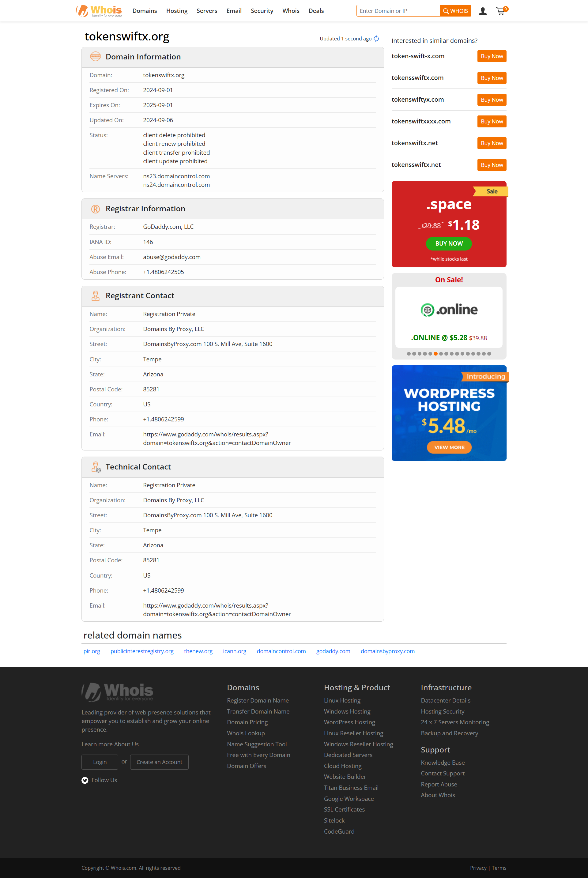Screen dimensions: 588x878
Task: Open Learn more About Us link
Action: coord(110,744)
